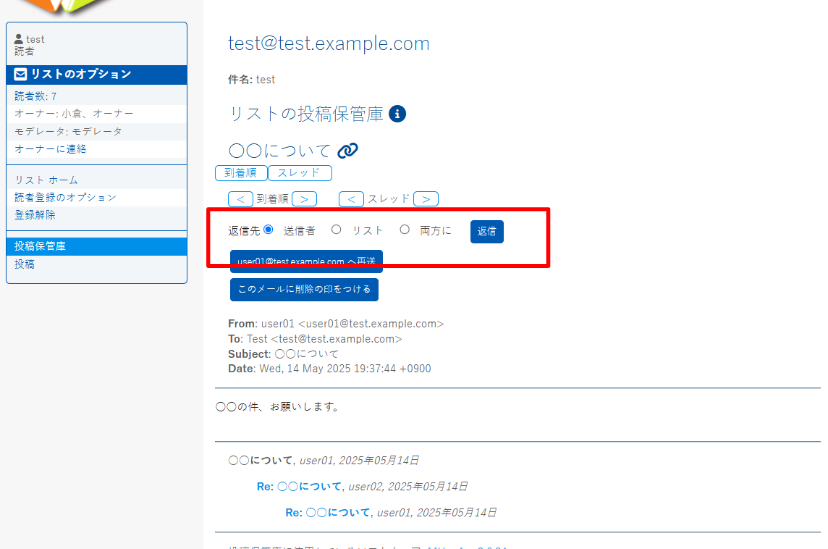Click the リストのオプション header
Viewport: 828px width, 549px height.
97,74
